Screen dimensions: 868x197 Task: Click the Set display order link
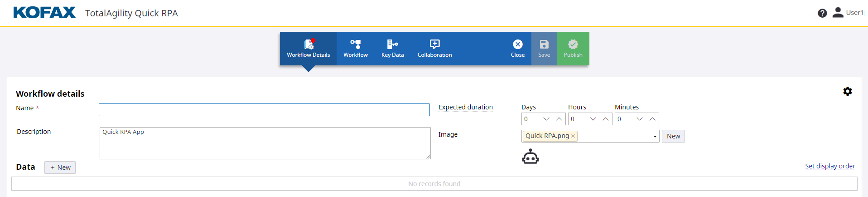(829, 166)
